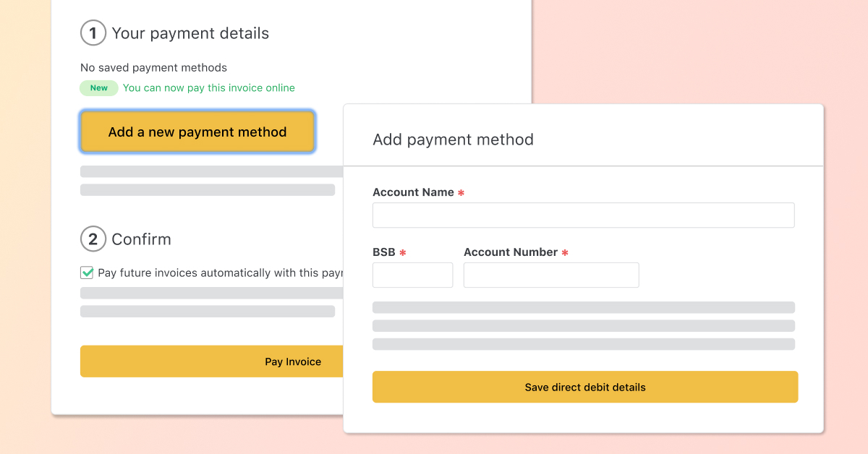Click the 'Account Name' field label
This screenshot has height=454, width=868.
click(x=413, y=192)
